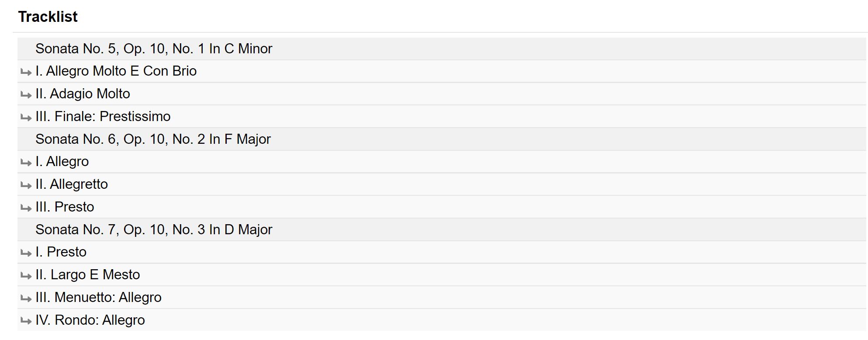Select the Sonata No. 5 heading row
Image resolution: width=868 pixels, height=340 pixels.
(x=154, y=49)
